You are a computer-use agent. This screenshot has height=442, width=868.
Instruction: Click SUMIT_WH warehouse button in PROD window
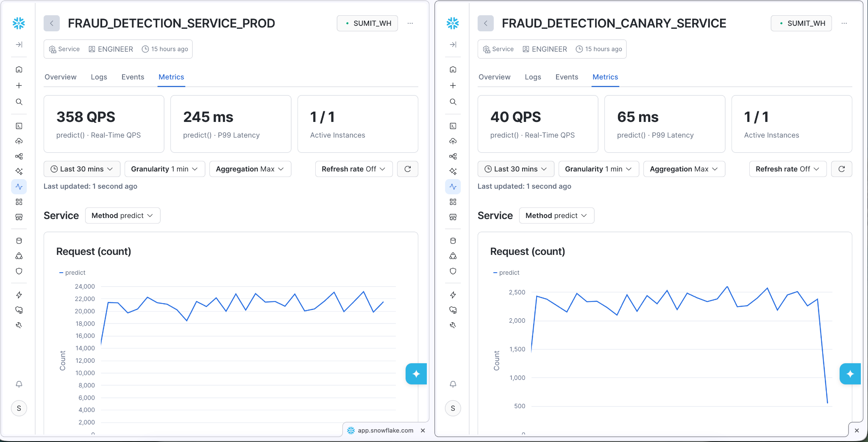point(367,23)
